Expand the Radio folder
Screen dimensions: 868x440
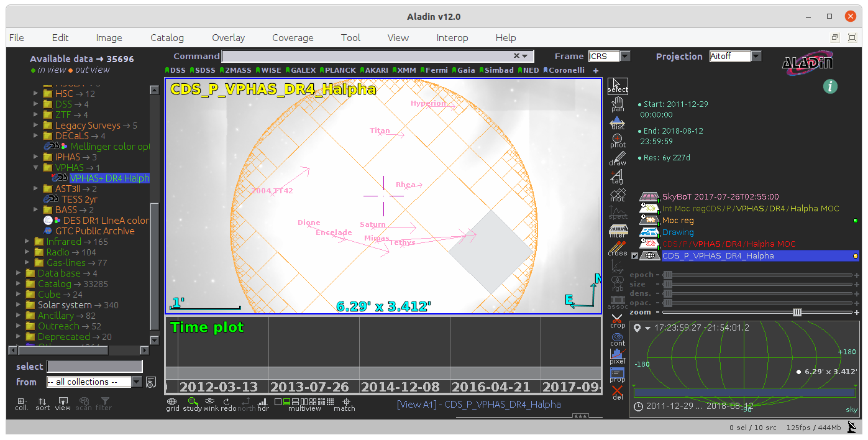pos(27,252)
